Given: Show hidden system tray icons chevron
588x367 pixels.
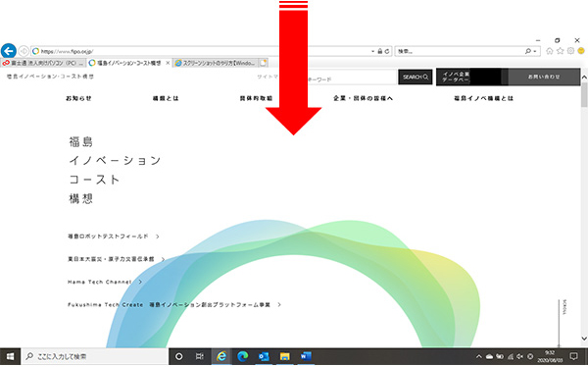Looking at the screenshot, I should (x=479, y=356).
